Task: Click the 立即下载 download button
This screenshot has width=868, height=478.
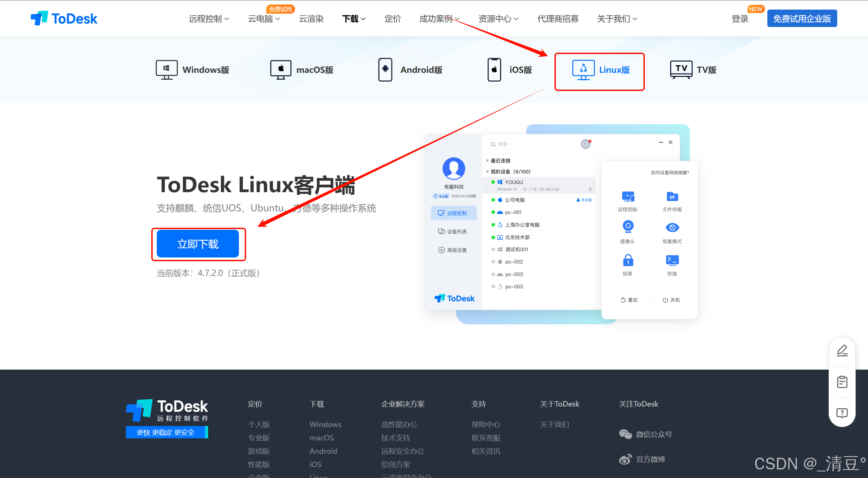Action: click(x=198, y=244)
